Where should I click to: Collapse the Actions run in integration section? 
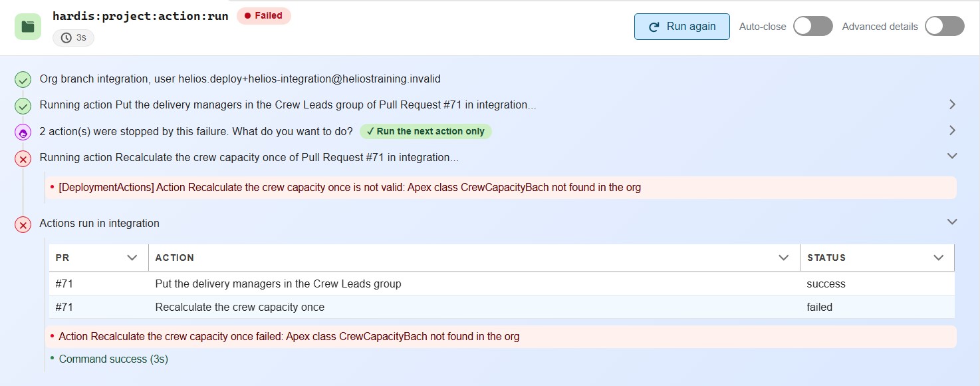pos(952,222)
